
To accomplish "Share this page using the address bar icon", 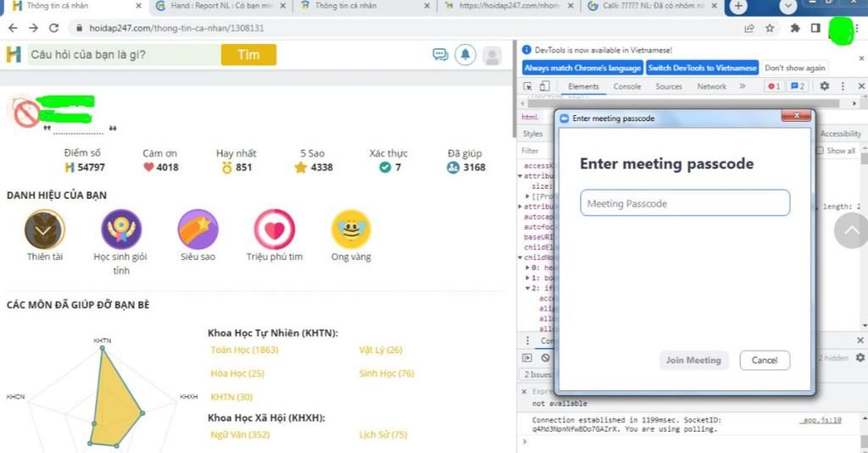I will pyautogui.click(x=749, y=28).
